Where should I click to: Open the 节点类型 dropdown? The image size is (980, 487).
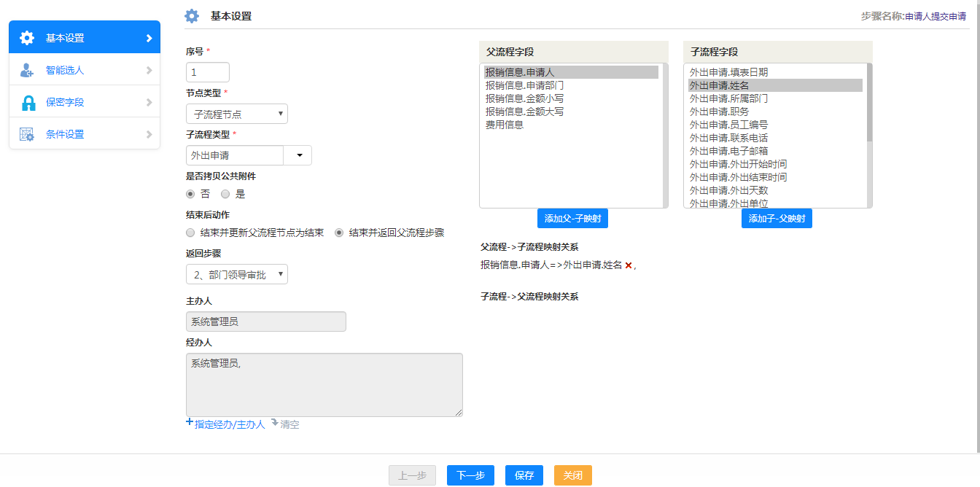(x=237, y=114)
